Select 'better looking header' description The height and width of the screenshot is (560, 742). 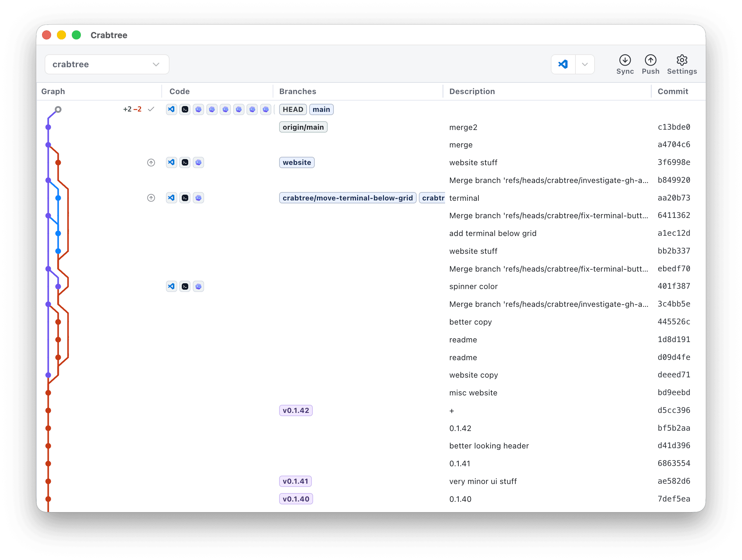[x=489, y=446]
